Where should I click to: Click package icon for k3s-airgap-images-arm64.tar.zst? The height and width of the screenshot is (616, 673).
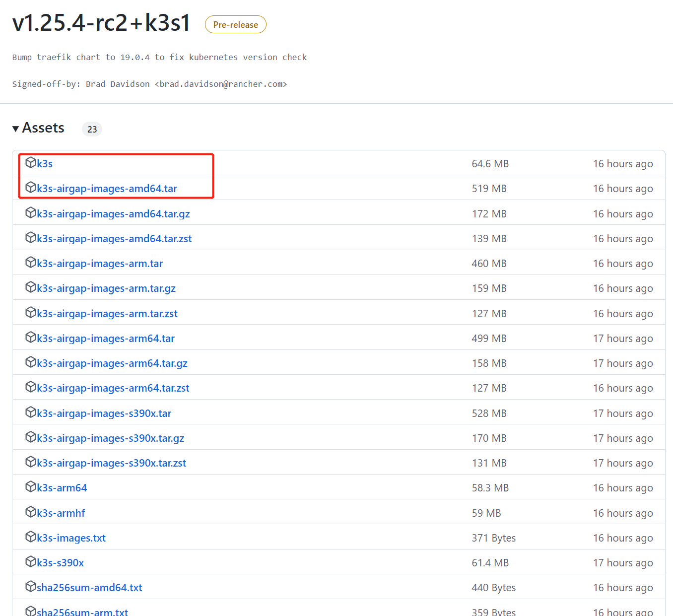click(31, 387)
